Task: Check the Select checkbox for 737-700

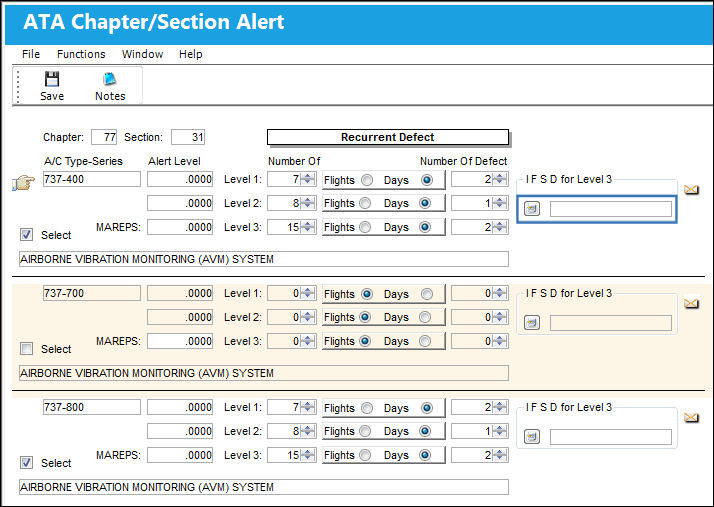Action: (26, 349)
